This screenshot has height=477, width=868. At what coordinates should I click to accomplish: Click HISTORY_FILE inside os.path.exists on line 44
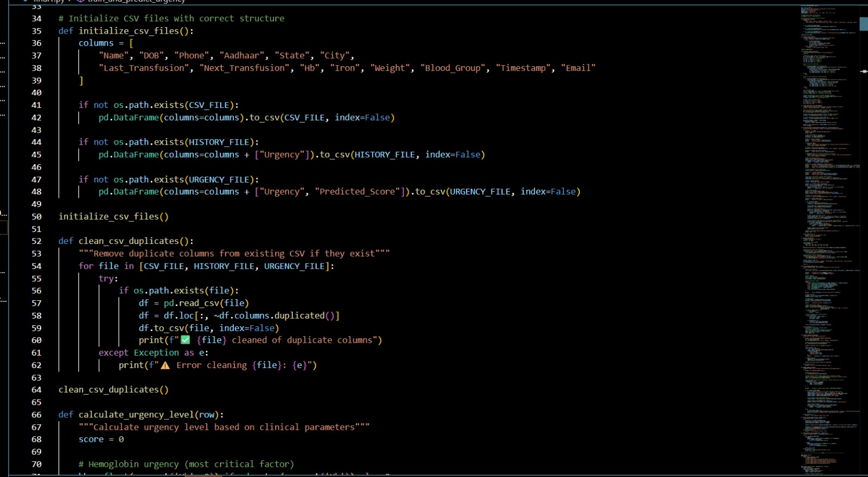(219, 142)
